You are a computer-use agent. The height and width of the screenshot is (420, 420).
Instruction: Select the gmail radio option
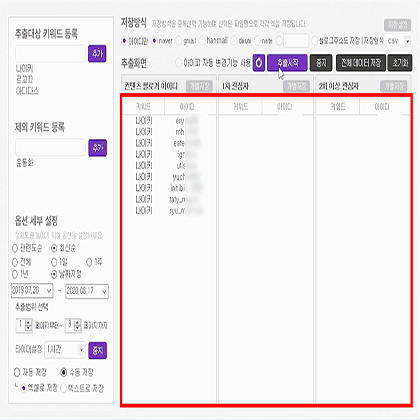(x=179, y=41)
